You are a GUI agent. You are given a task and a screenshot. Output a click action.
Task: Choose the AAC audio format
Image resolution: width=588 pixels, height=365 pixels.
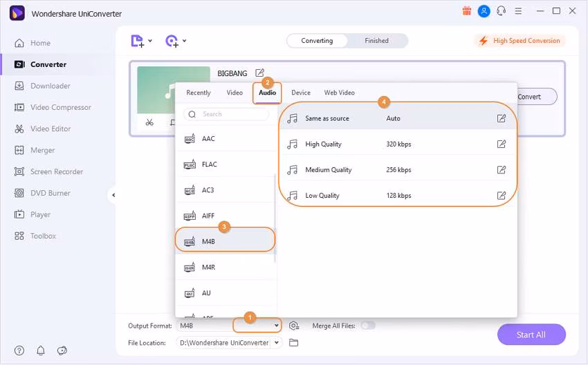click(226, 139)
